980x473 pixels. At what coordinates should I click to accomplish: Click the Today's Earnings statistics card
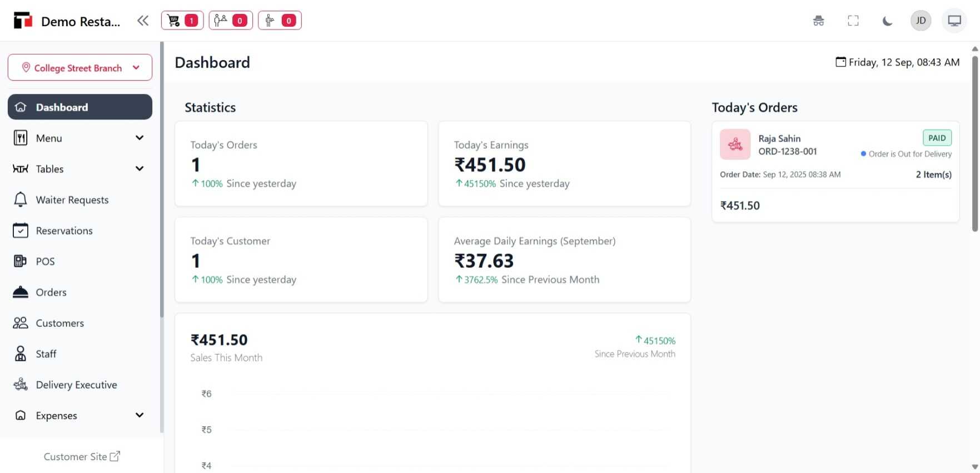pos(564,164)
